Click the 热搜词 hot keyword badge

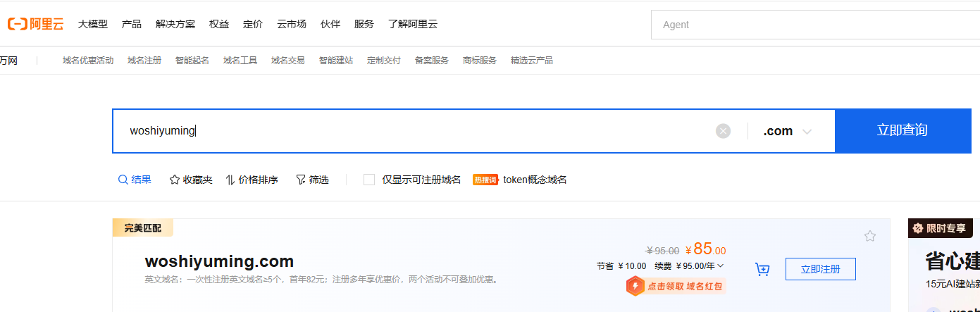pos(485,180)
